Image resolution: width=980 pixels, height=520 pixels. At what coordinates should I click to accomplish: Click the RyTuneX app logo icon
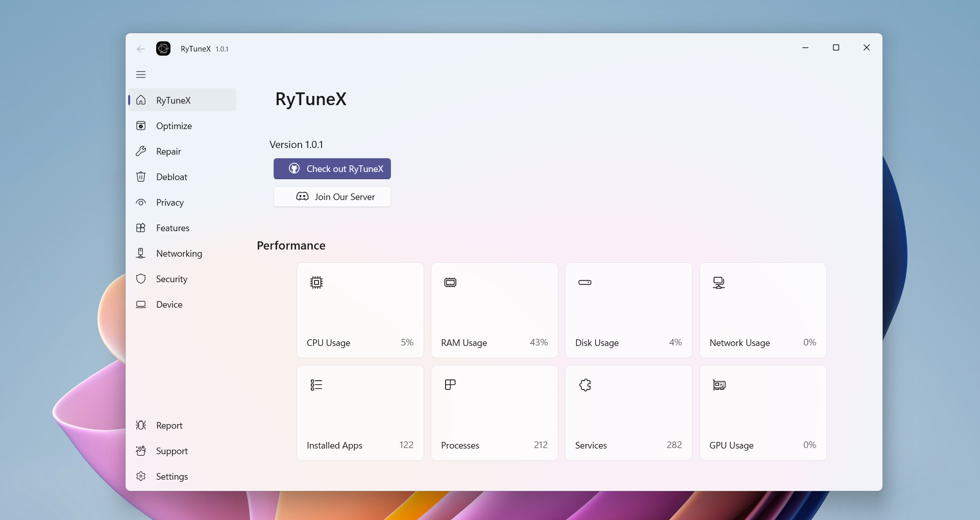[x=163, y=48]
